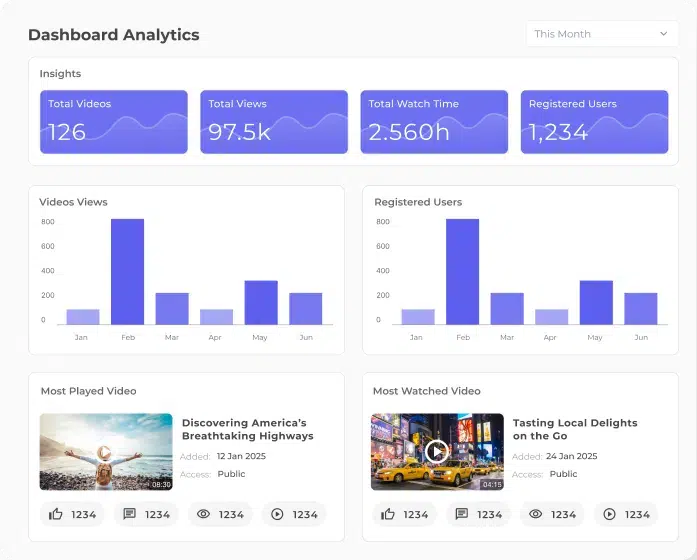
Task: Click the Discovering America's Breathtaking Highways title
Action: point(247,429)
